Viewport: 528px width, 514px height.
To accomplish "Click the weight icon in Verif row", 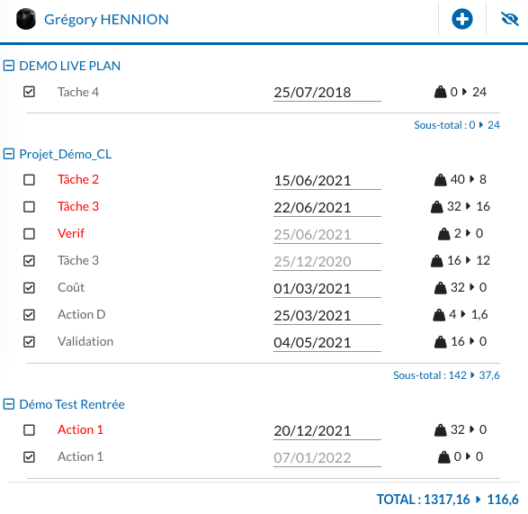I will point(444,234).
